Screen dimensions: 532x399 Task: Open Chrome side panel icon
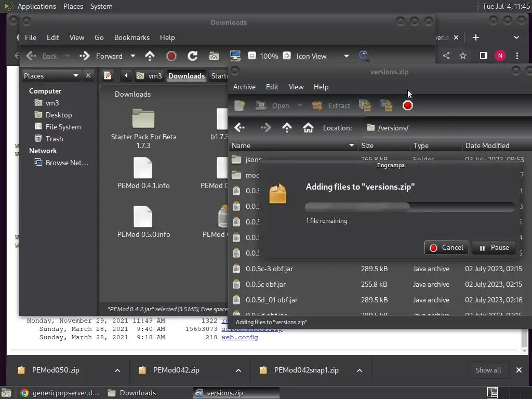click(484, 56)
